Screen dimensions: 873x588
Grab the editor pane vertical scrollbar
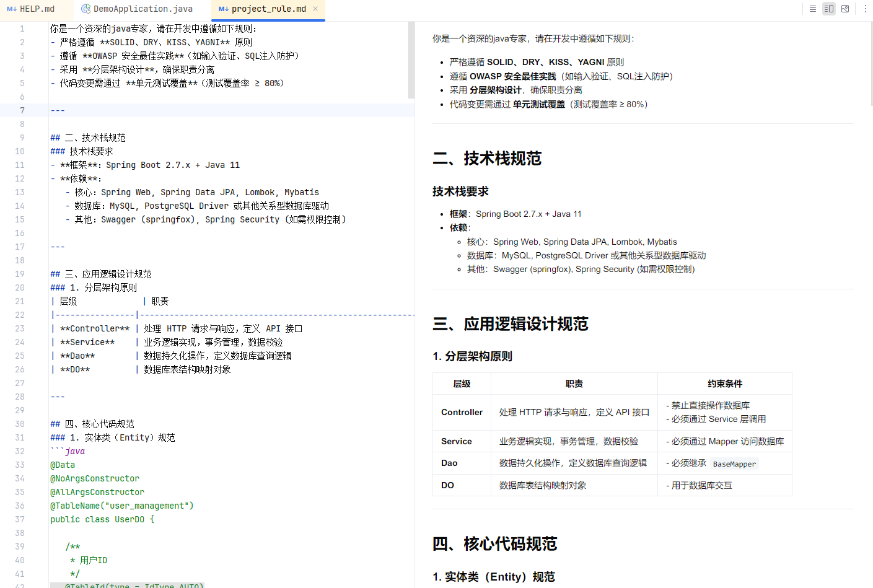[x=411, y=60]
